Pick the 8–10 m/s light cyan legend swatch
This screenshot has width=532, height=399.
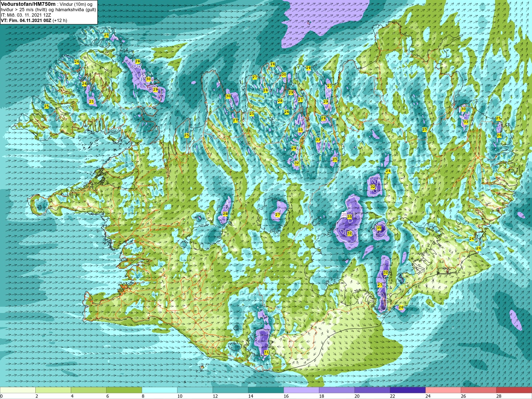160,390
